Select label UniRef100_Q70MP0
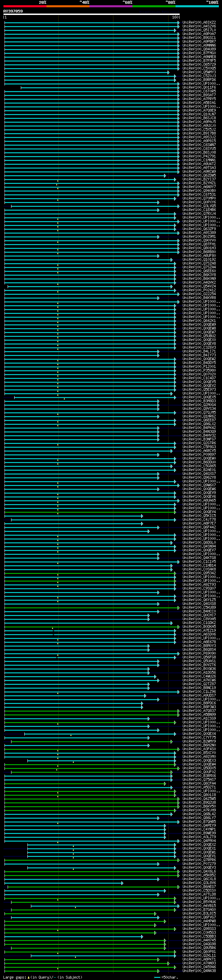 point(199,198)
